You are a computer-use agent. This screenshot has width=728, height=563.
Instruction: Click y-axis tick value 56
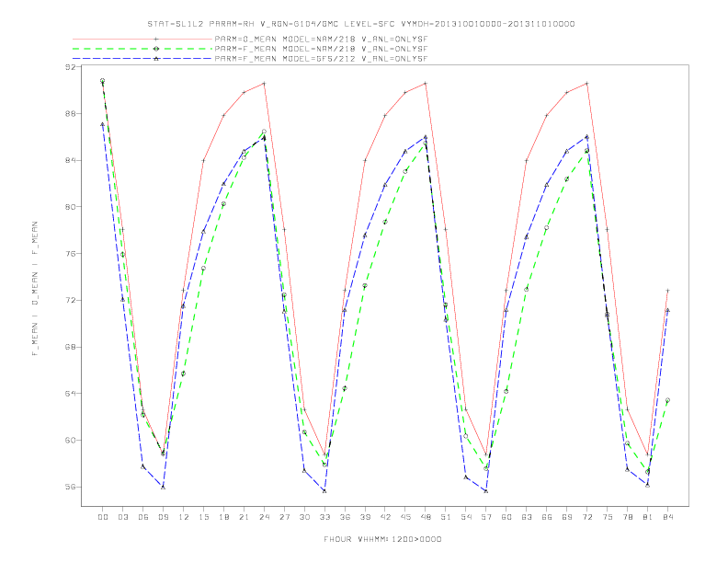[70, 488]
